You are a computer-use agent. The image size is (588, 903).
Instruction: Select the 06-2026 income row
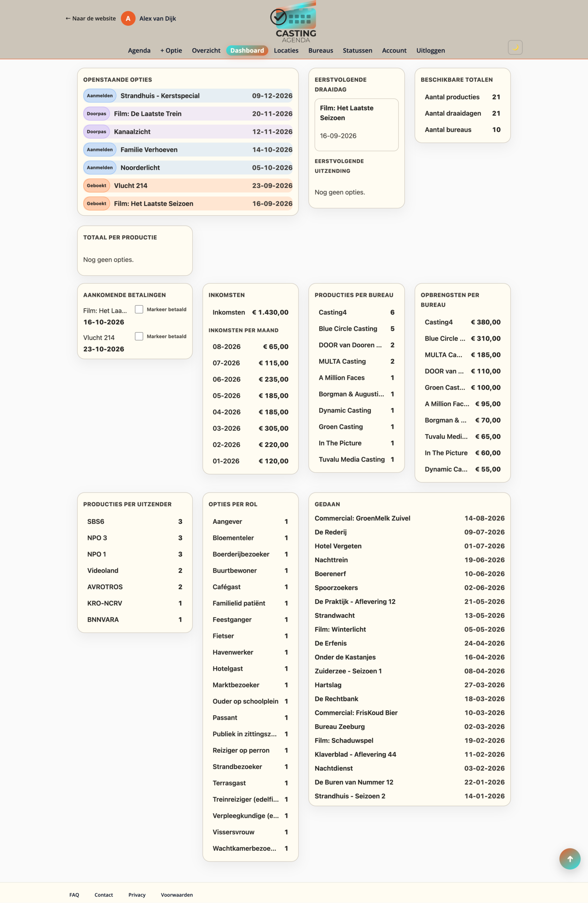[x=250, y=379]
